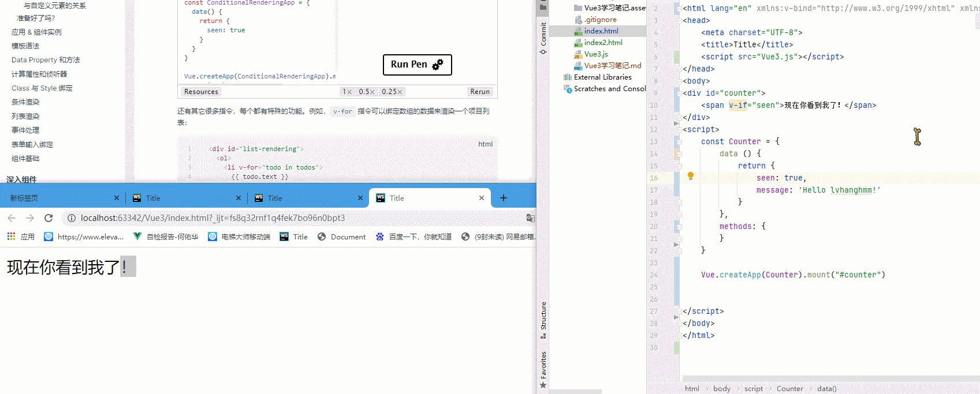Open the Favorites tool window
980x394 pixels.
[543, 370]
